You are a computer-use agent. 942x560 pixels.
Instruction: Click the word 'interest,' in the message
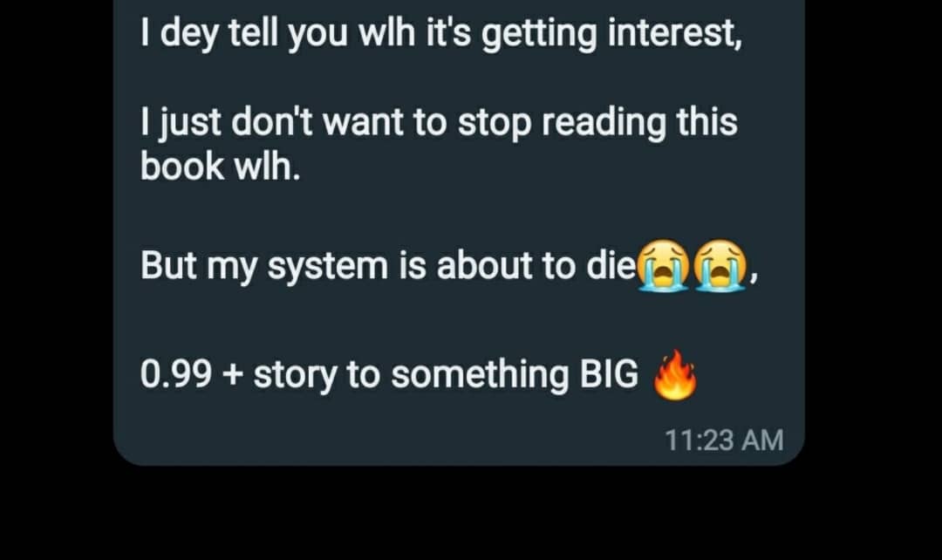[x=675, y=33]
